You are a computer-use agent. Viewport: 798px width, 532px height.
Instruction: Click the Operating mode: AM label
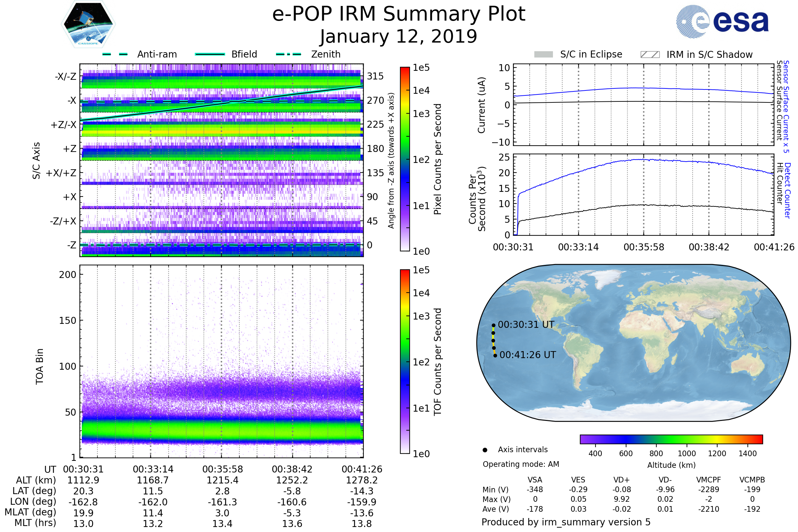[x=521, y=464]
